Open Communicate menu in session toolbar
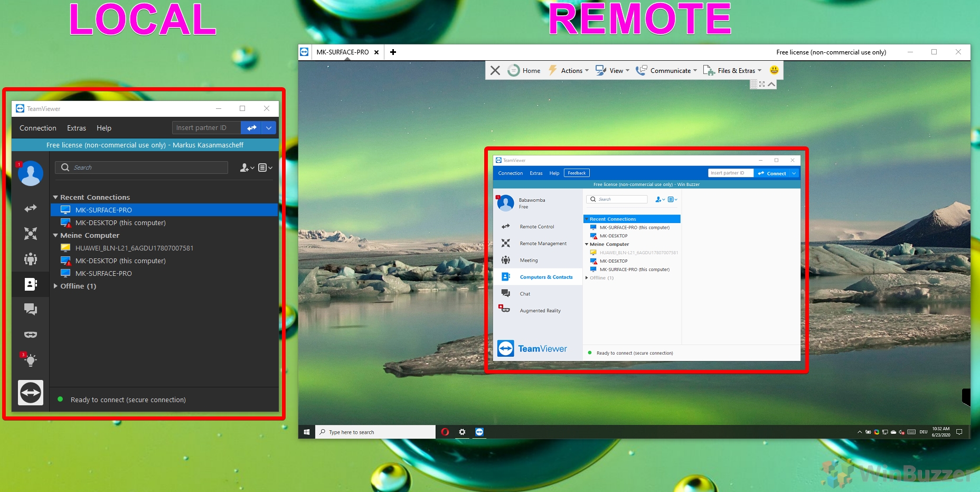Screen dimensions: 980x492 [666, 70]
